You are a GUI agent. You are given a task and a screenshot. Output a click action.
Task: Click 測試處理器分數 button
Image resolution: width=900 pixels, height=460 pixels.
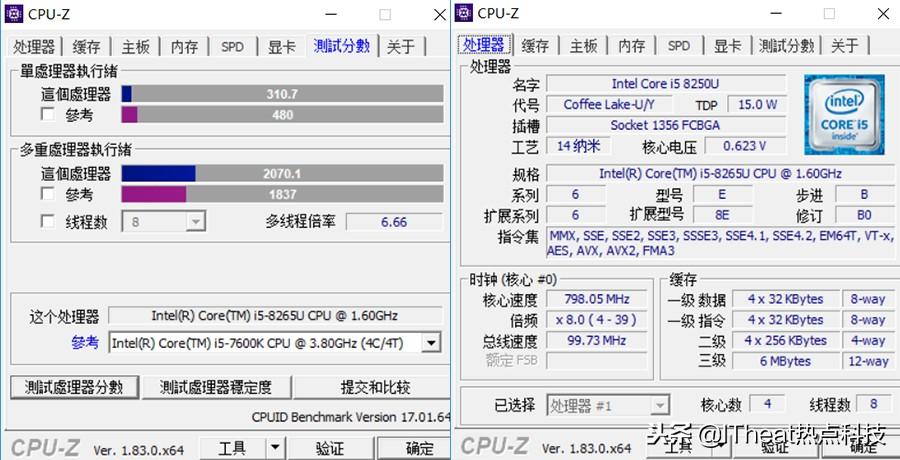(x=74, y=388)
